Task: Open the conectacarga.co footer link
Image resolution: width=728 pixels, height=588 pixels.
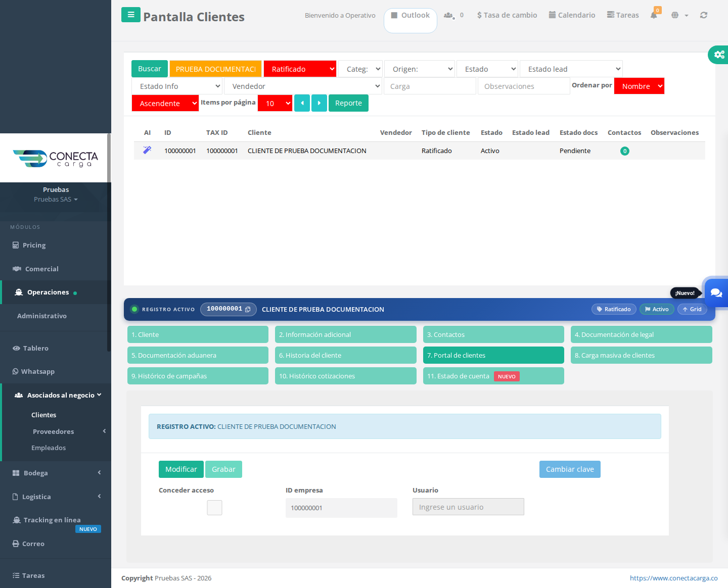Action: (673, 578)
